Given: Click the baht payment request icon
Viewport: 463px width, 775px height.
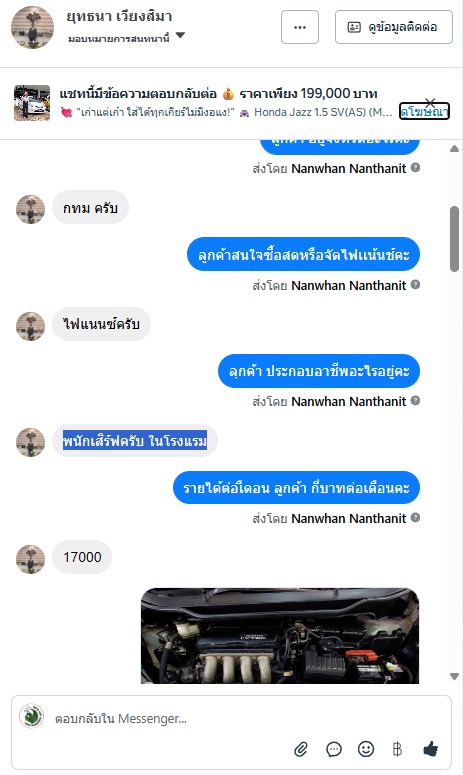Looking at the screenshot, I should [397, 749].
